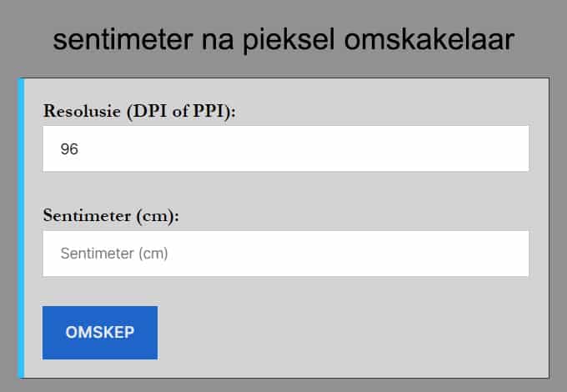Screen dimensions: 567x392
Task: Click the light gray gap between the two fields
Action: [x=285, y=190]
